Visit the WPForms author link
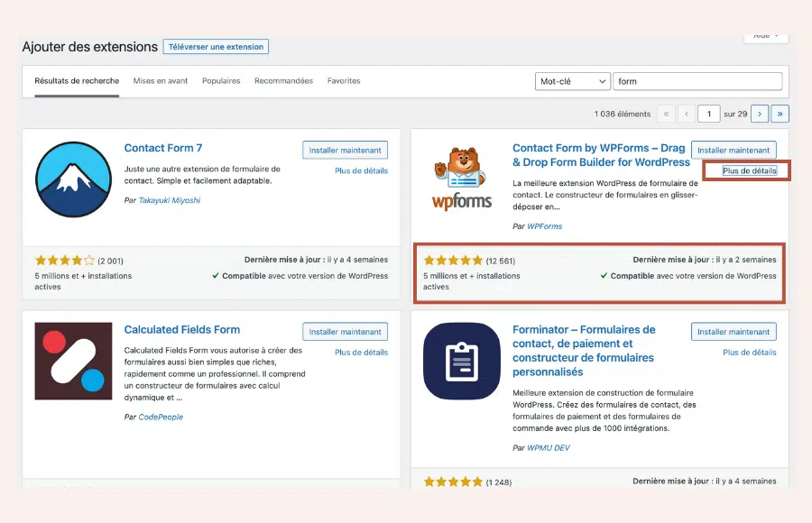 545,226
